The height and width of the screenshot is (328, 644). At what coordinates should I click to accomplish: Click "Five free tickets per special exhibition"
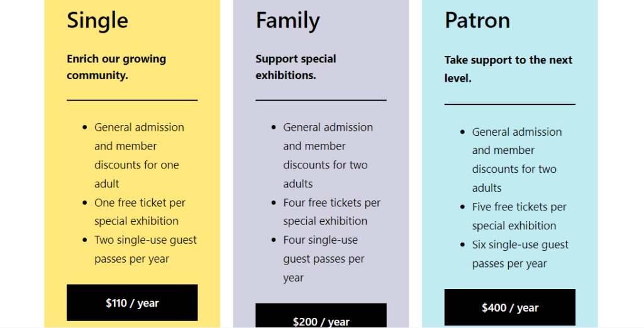coord(519,216)
